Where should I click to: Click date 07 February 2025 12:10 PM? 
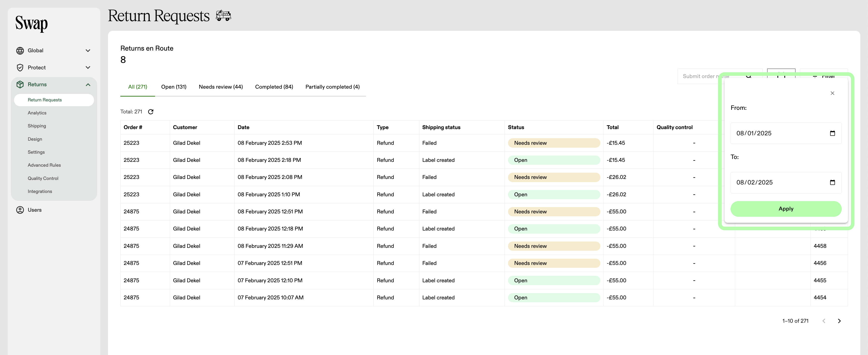(x=270, y=280)
